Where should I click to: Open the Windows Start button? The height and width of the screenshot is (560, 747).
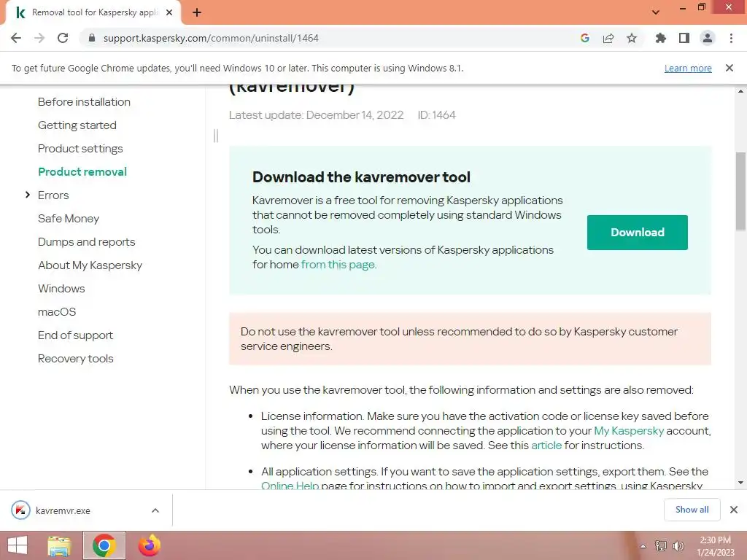[18, 545]
